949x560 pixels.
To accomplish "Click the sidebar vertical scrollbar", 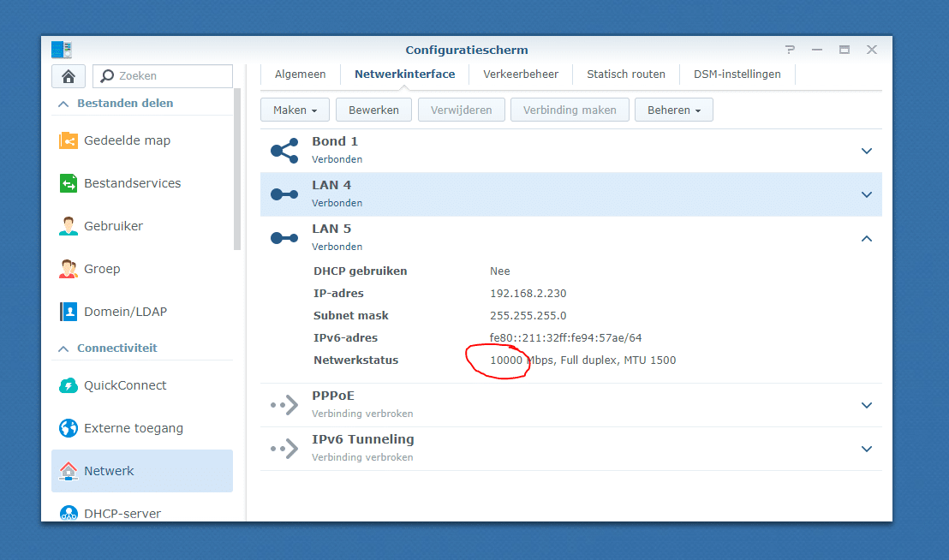I will [237, 169].
